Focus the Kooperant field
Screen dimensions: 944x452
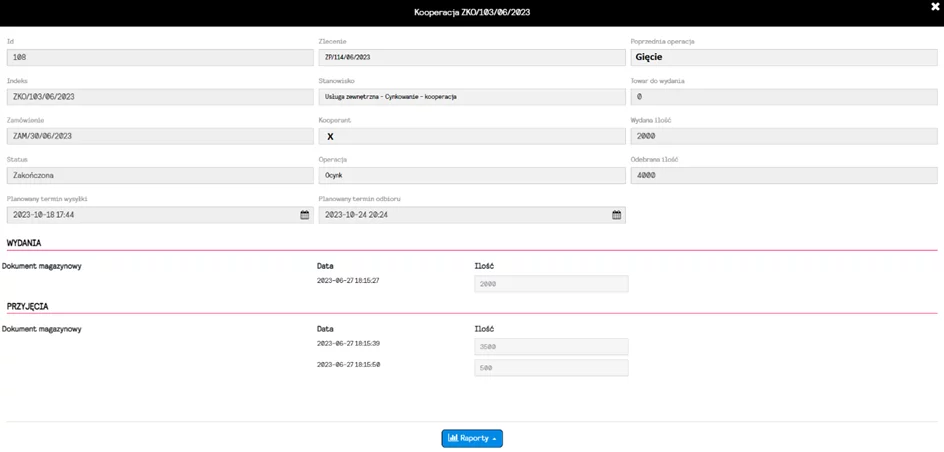pyautogui.click(x=472, y=136)
